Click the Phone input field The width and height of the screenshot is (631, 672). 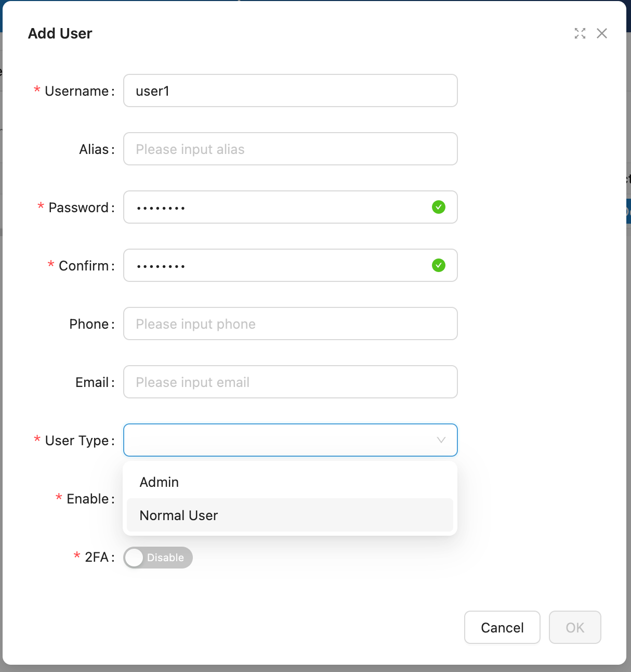(290, 324)
